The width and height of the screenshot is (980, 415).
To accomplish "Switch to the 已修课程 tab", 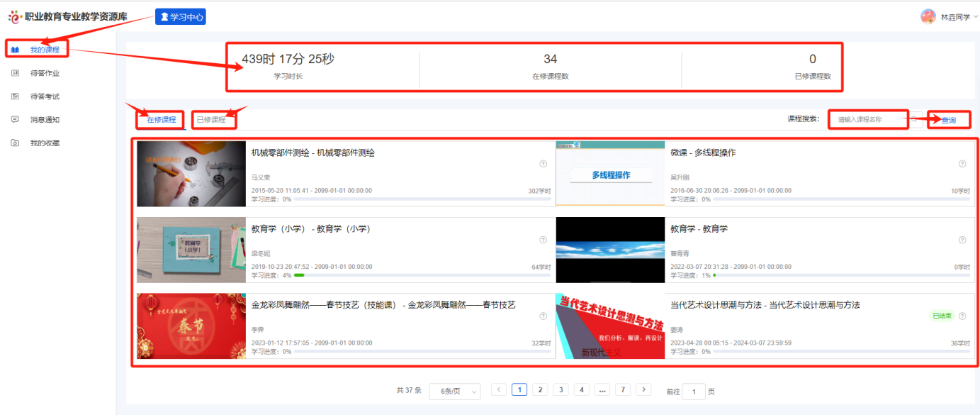I will (213, 118).
